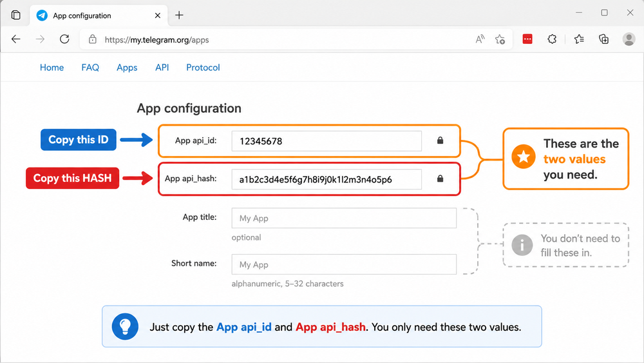Close the browser window

630,13
